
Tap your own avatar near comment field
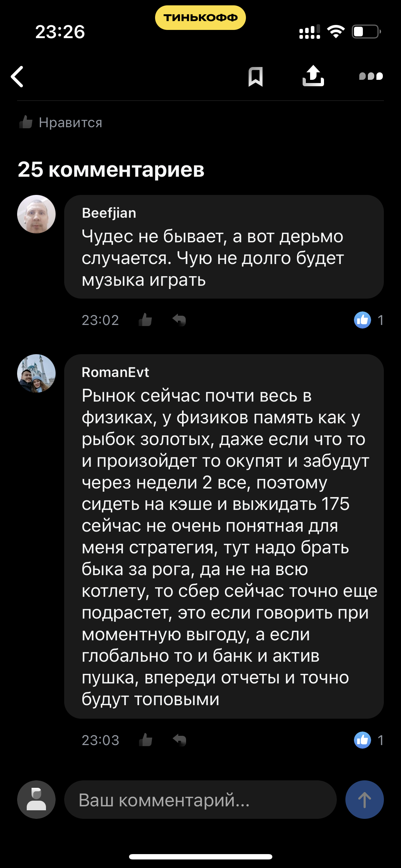pyautogui.click(x=36, y=800)
